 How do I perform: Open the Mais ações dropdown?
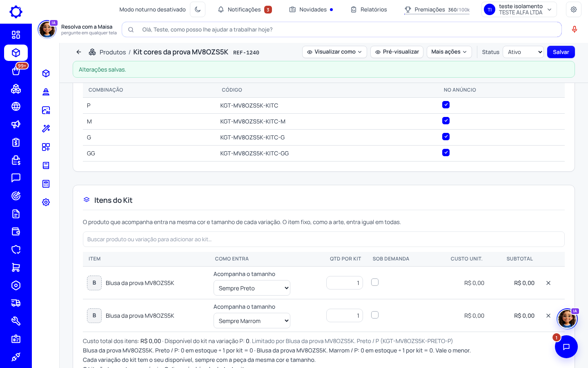449,52
